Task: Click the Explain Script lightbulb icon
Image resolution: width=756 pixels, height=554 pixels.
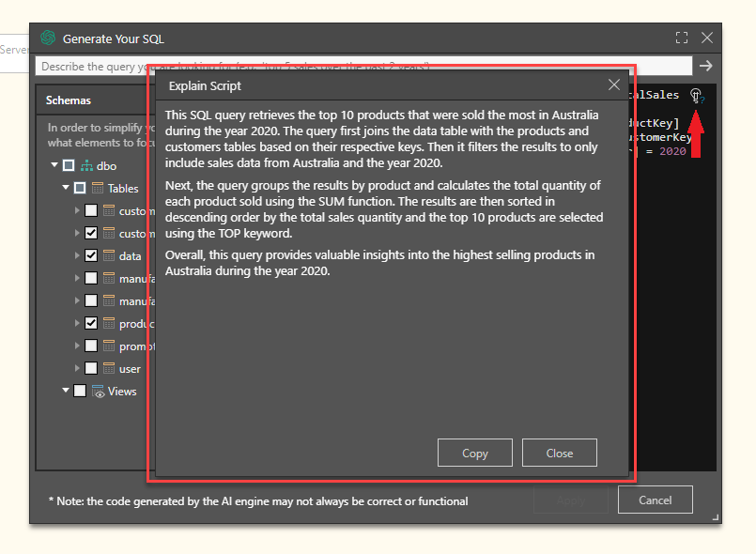Action: 695,96
